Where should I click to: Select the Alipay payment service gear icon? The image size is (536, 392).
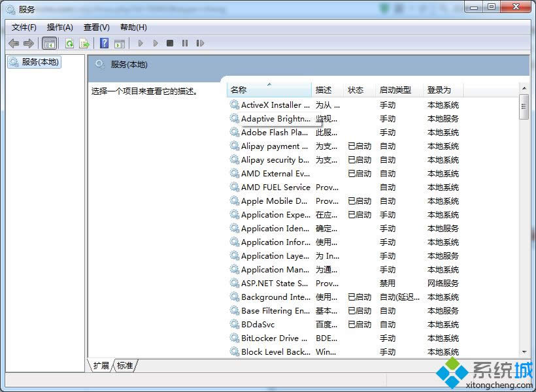point(235,146)
